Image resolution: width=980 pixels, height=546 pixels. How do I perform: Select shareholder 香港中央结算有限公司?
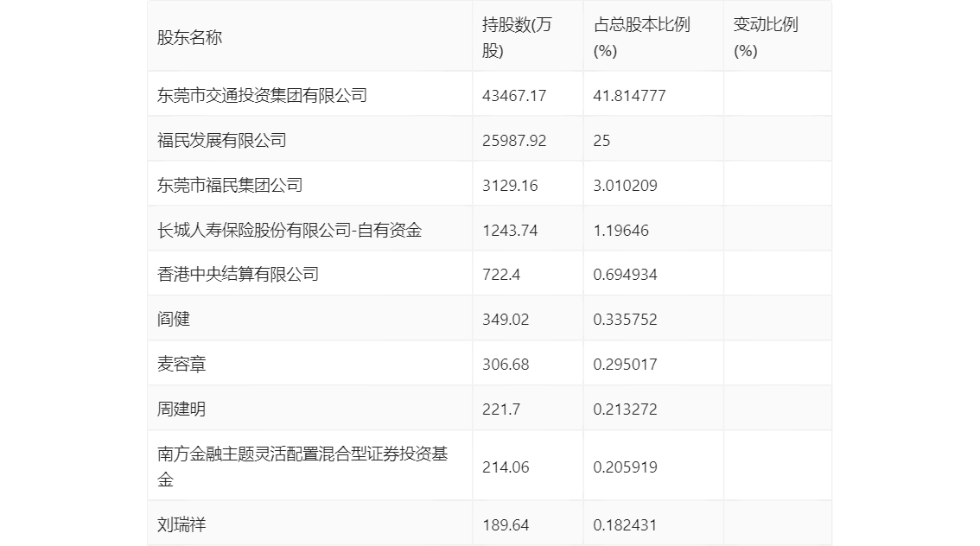[x=239, y=274]
